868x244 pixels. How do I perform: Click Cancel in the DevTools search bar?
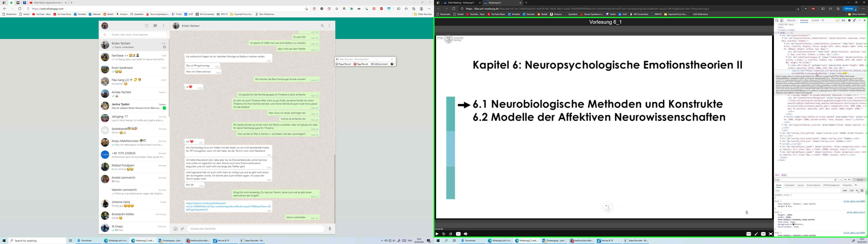coord(860,180)
